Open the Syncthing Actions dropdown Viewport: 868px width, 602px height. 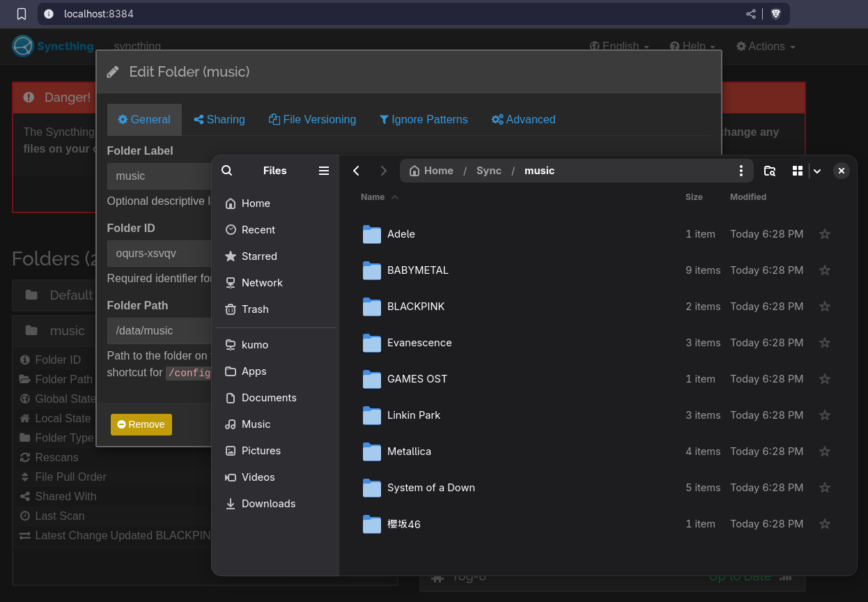pyautogui.click(x=766, y=47)
